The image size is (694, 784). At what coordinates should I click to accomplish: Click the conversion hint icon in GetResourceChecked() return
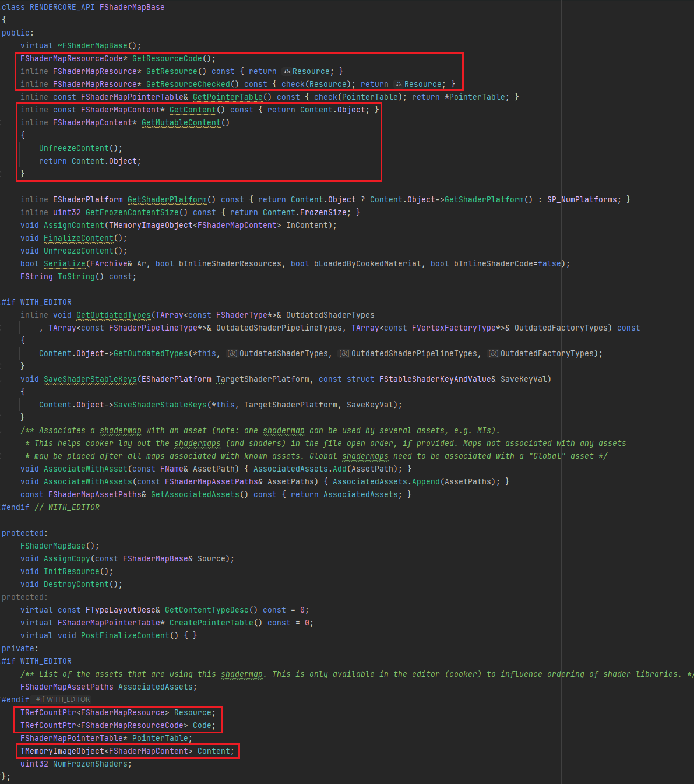398,84
